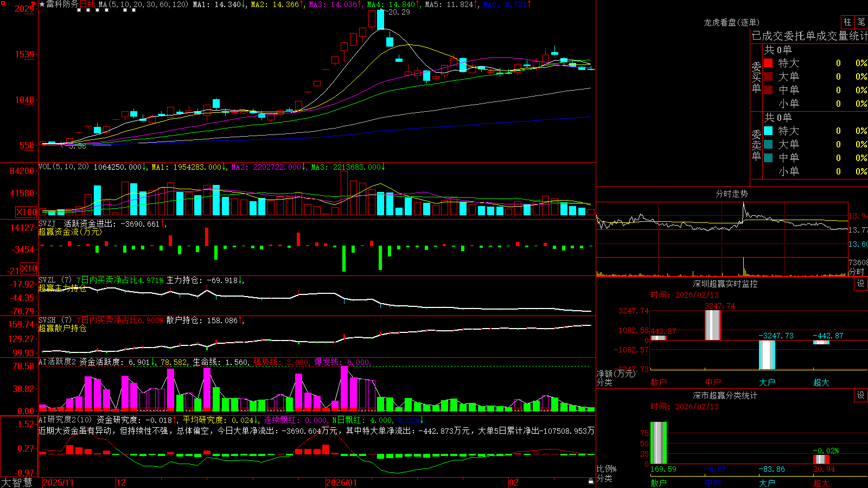This screenshot has height=488, width=868.
Task: Click the 大户 bar labeled -3247.73
Action: pos(767,355)
